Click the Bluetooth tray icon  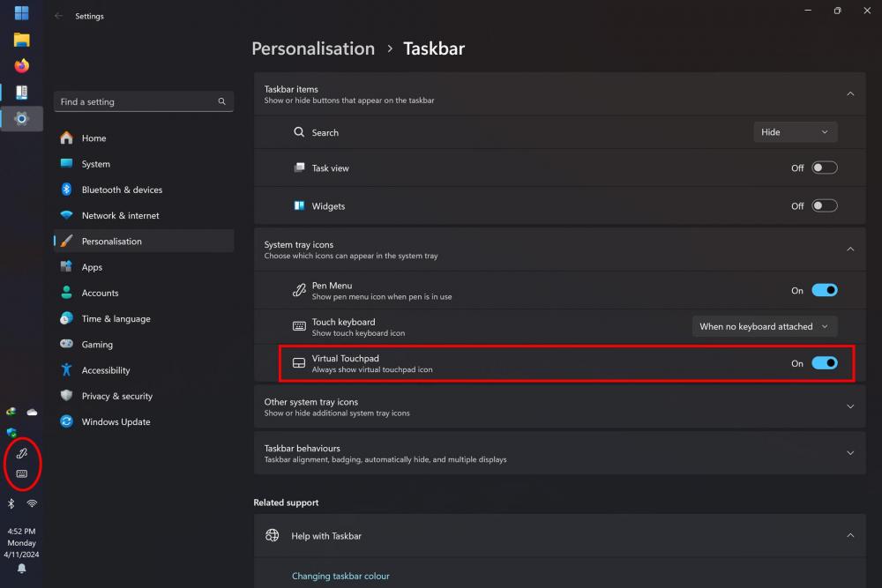tap(11, 503)
